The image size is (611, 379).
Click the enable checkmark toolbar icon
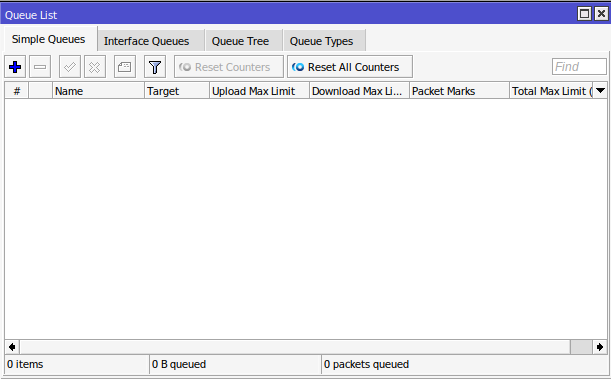pos(70,67)
